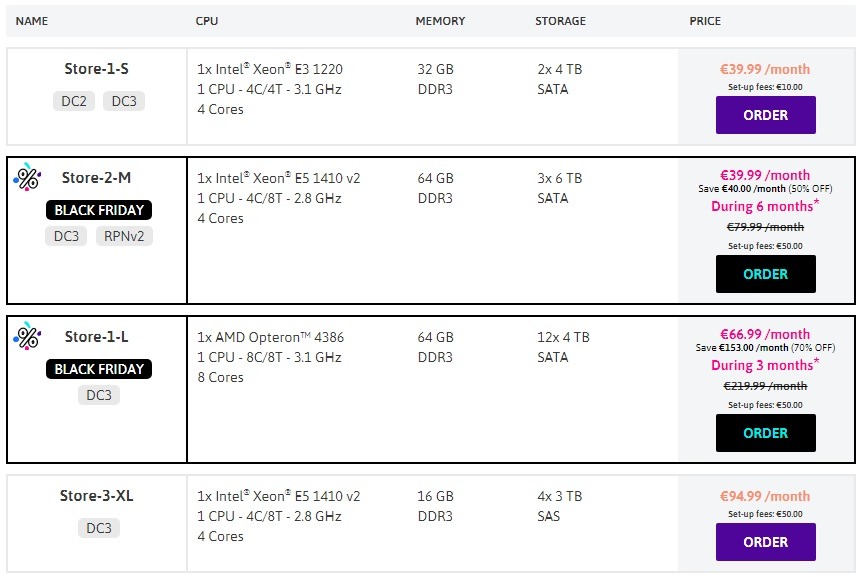Select the DC2 tag under Store-1-S
Screen dimensions: 860x577
pos(74,101)
